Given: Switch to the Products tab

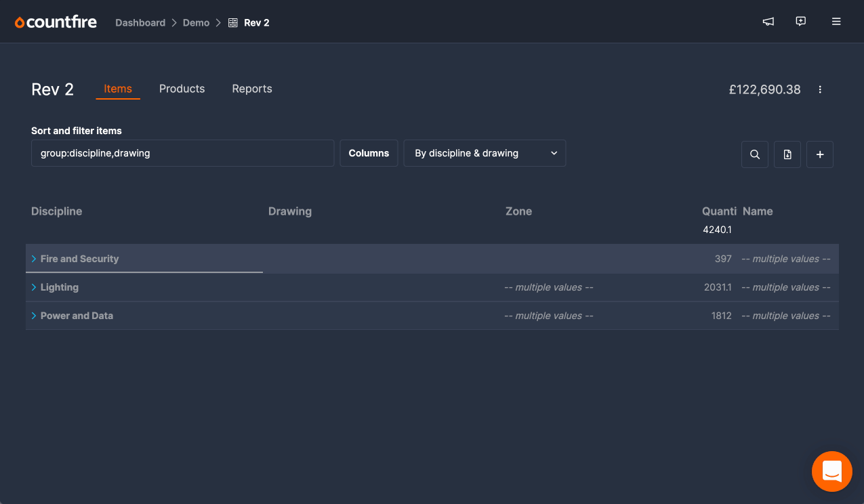Looking at the screenshot, I should pyautogui.click(x=182, y=88).
